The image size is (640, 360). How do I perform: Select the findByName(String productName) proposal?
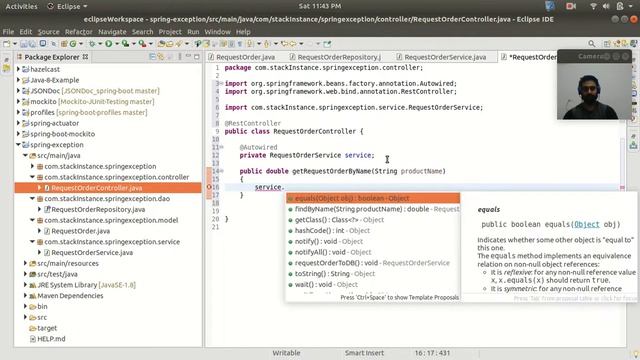coord(373,209)
